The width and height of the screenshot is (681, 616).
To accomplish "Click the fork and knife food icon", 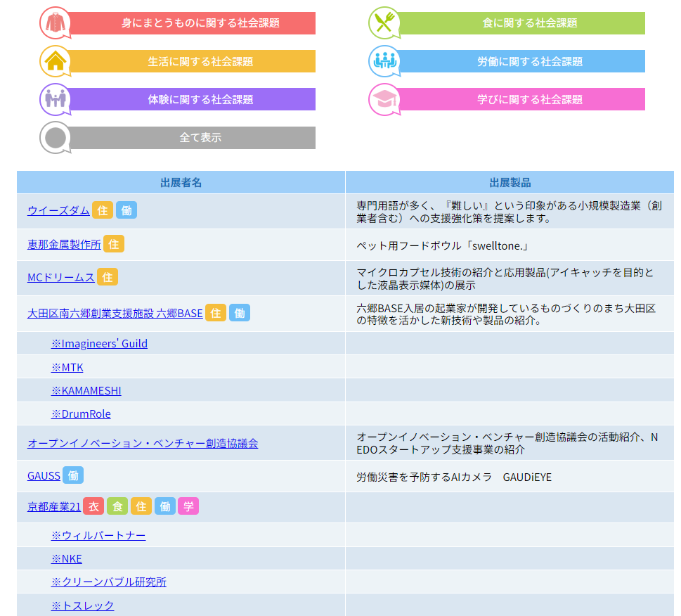I will 384,23.
